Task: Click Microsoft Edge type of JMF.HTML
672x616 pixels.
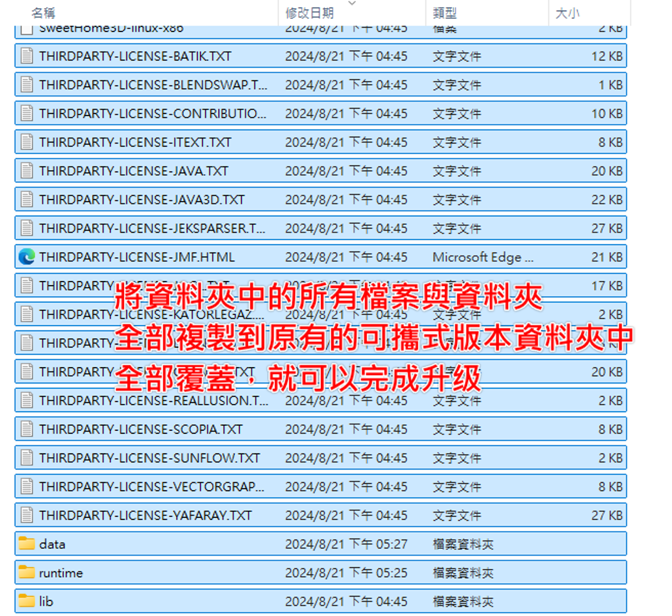Action: point(483,257)
